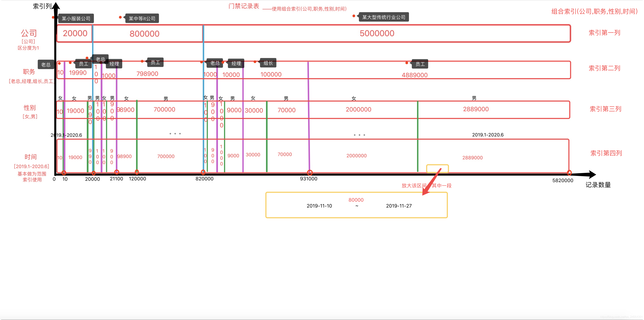The width and height of the screenshot is (644, 320).
Task: Click the arrowhead next to 记录数量 axis label
Action: click(x=592, y=174)
